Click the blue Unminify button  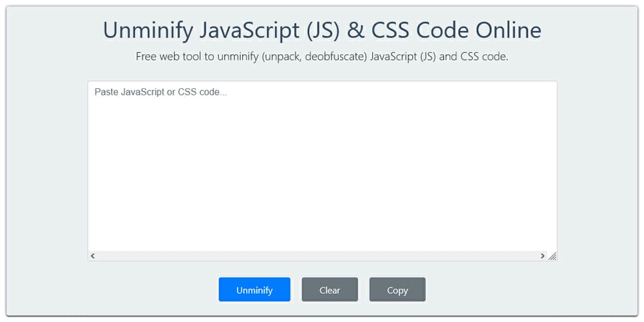click(x=254, y=290)
